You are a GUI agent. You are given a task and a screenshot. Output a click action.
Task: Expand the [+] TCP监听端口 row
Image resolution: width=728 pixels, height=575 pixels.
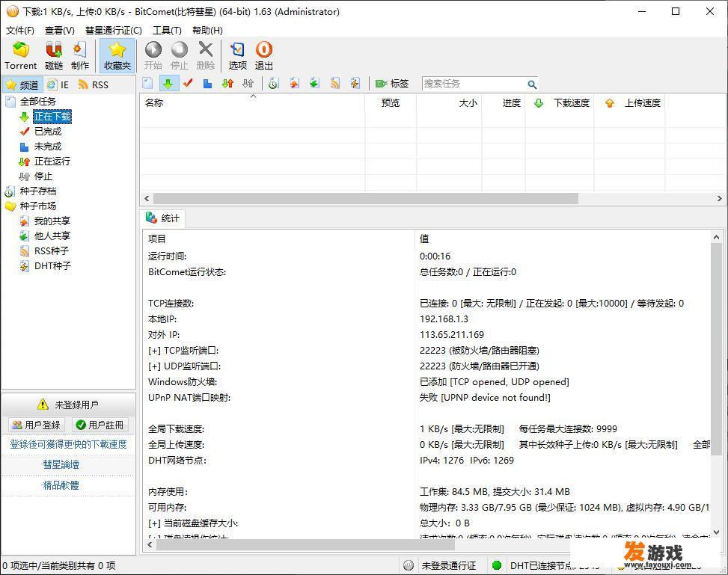point(183,351)
